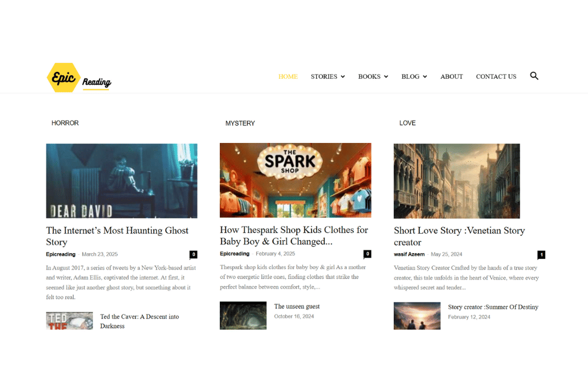Image resolution: width=588 pixels, height=392 pixels.
Task: Click the Epicreading author link
Action: click(61, 254)
